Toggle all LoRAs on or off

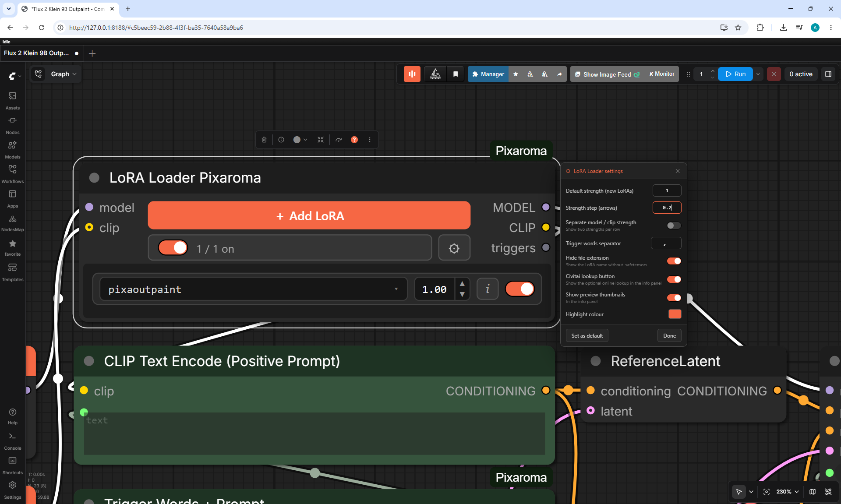point(173,248)
